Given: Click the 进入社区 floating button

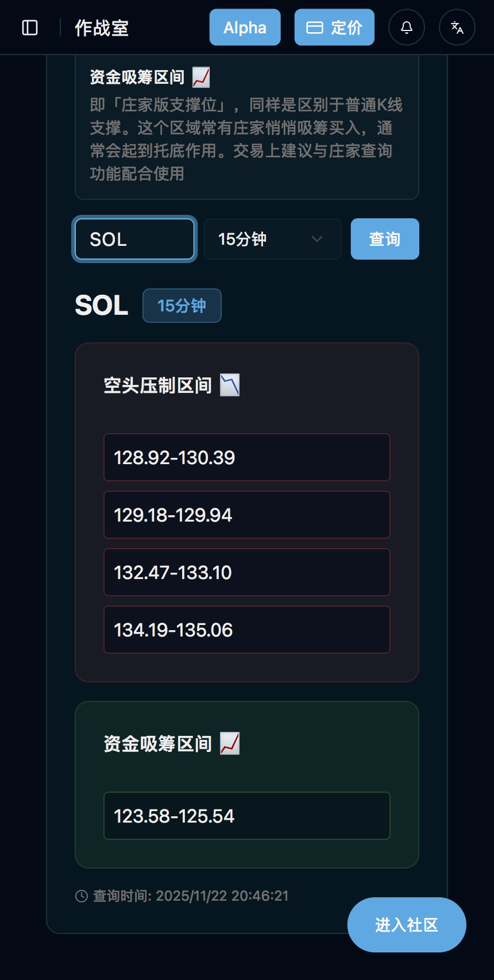Looking at the screenshot, I should 407,925.
